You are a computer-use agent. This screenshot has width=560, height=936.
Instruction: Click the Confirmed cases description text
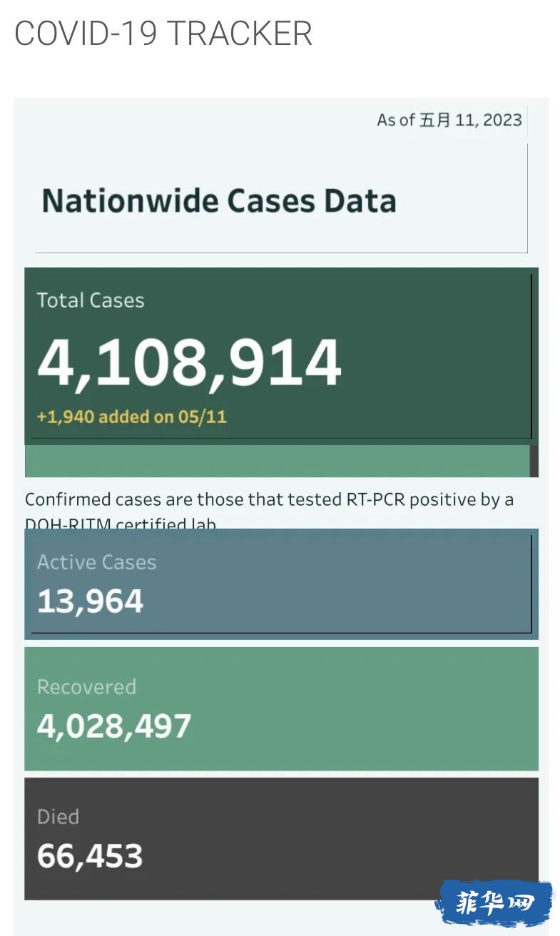click(x=269, y=510)
